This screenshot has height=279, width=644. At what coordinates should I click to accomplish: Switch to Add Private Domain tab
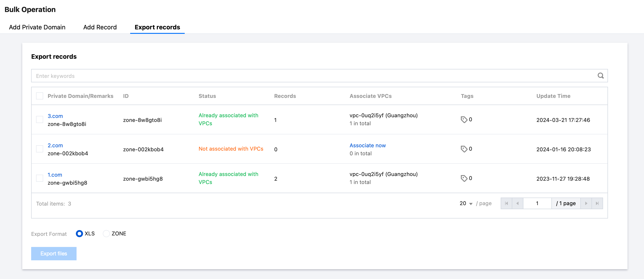click(37, 27)
